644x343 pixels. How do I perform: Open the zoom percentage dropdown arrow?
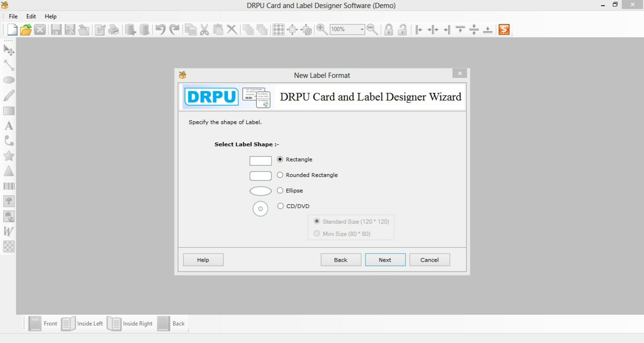(x=362, y=30)
